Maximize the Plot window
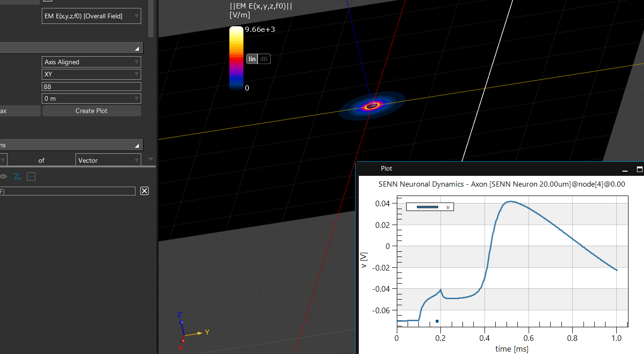Viewport: 644px width, 354px height. [x=639, y=169]
